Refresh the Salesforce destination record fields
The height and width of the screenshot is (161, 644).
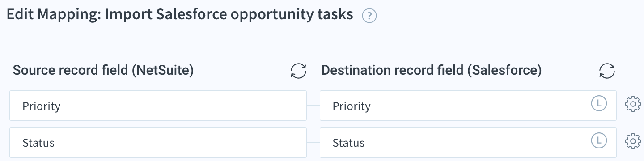click(x=607, y=71)
